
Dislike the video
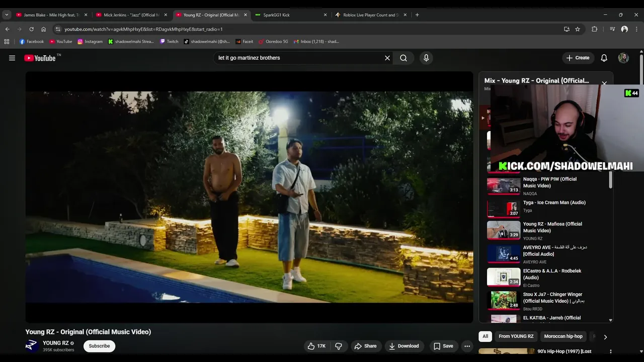pyautogui.click(x=339, y=346)
